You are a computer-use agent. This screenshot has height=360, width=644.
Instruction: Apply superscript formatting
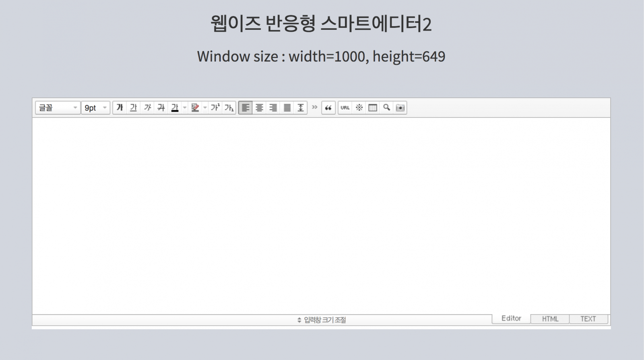[x=215, y=108]
